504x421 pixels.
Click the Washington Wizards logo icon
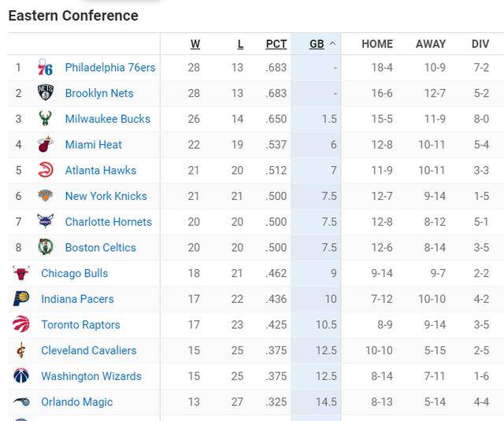[21, 376]
